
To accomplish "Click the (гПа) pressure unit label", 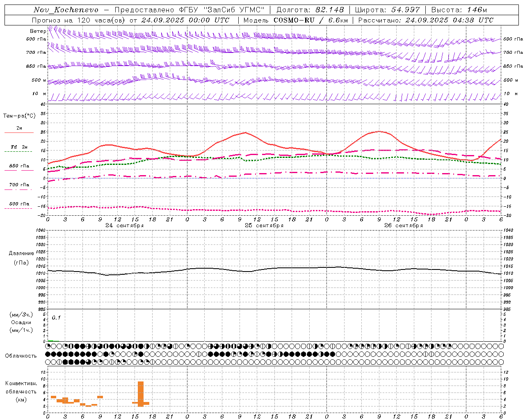I will pos(21,263).
